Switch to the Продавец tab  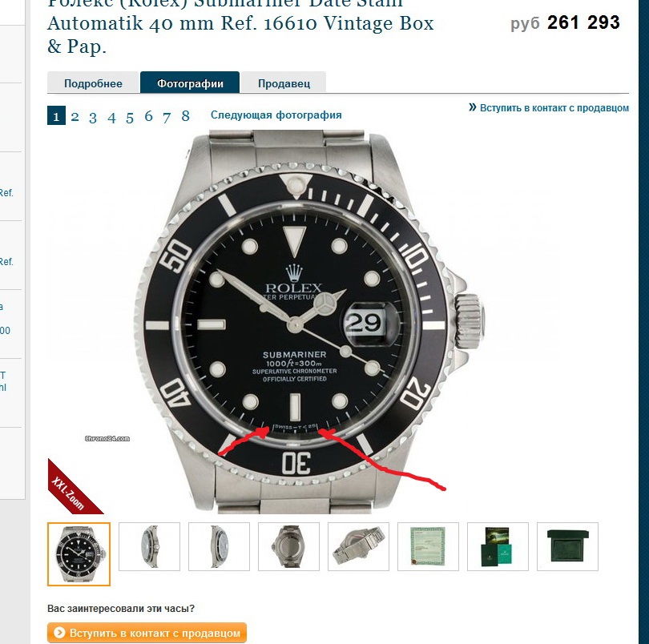(284, 83)
